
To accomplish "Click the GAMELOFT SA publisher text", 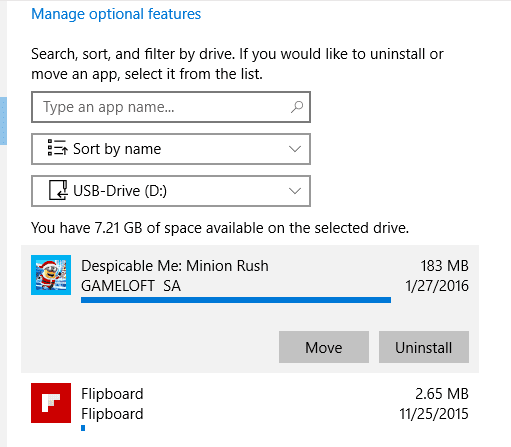I will pyautogui.click(x=131, y=286).
